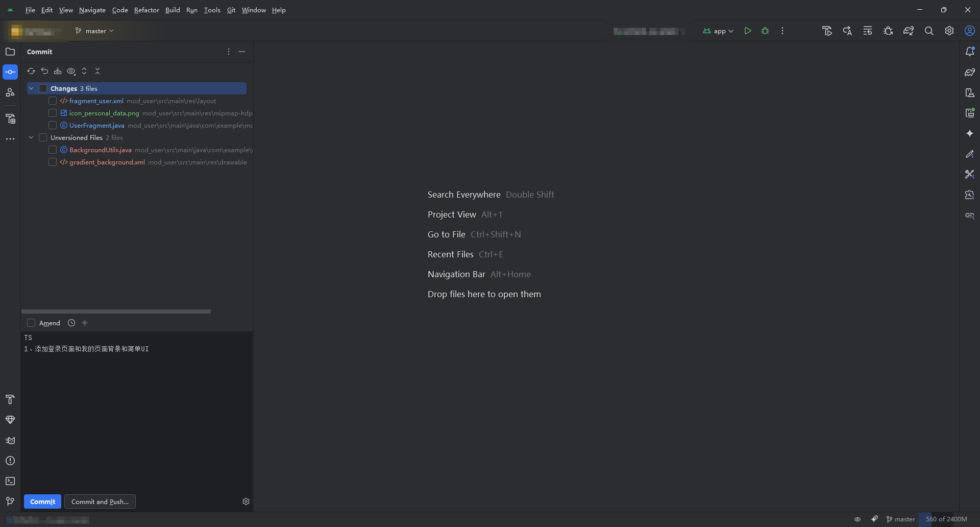Enable the Amend commit option

pos(31,323)
